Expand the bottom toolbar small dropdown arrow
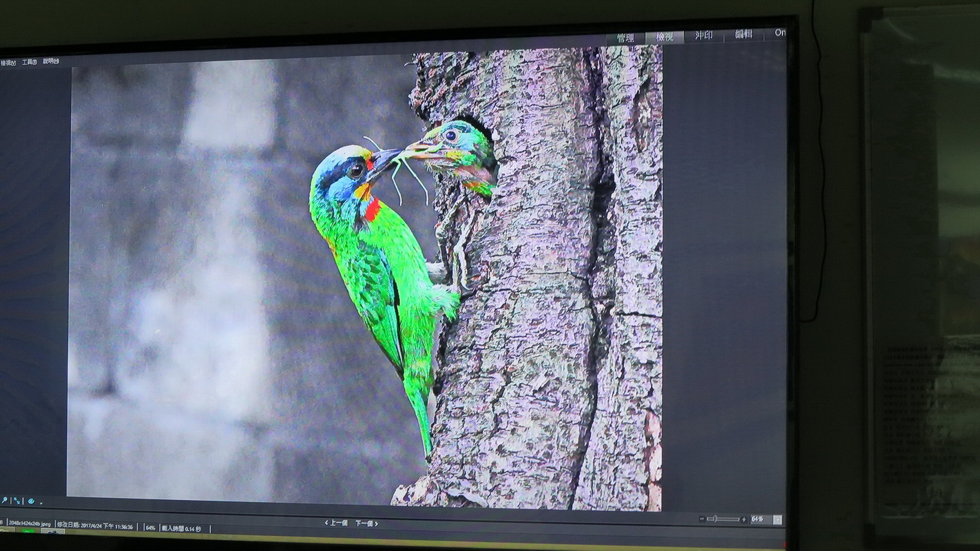 (x=41, y=503)
